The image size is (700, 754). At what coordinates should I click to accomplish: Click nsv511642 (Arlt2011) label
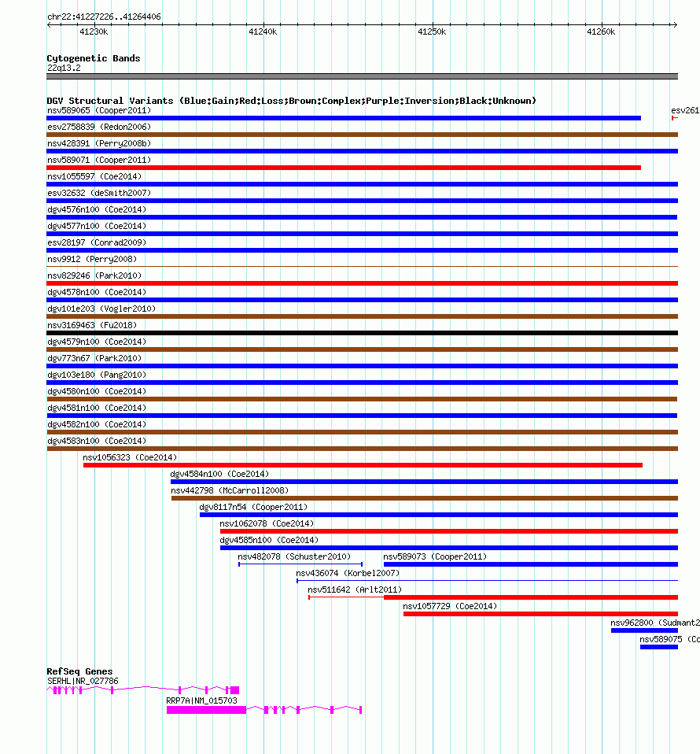[x=355, y=590]
